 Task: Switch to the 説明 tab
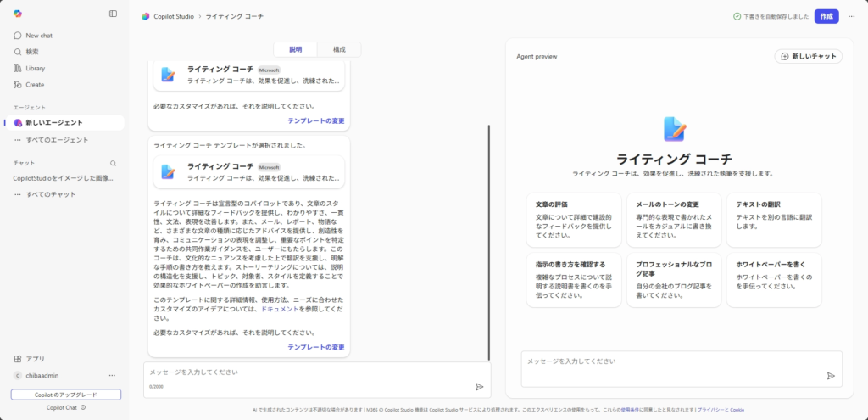[295, 50]
